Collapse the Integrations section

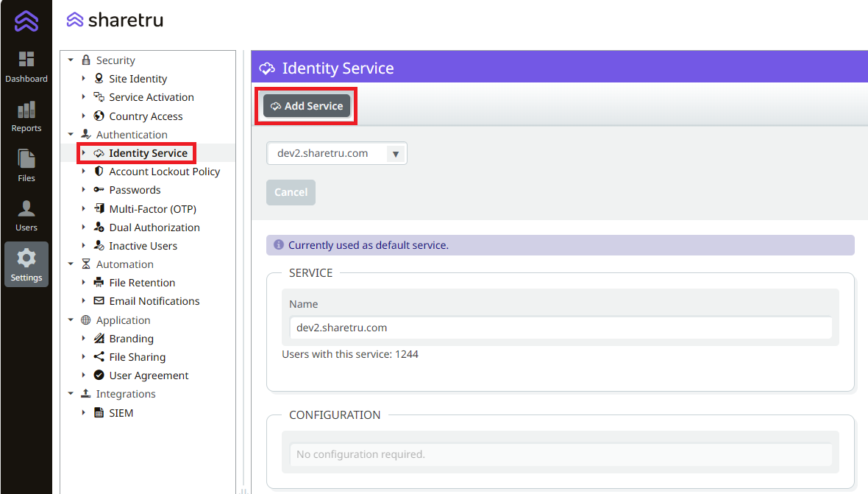tap(71, 393)
